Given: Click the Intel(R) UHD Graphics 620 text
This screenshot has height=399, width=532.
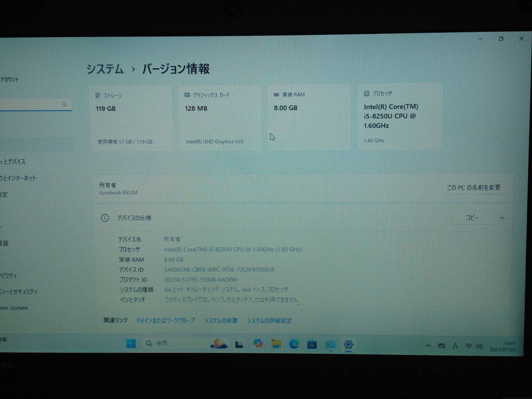Looking at the screenshot, I should (x=215, y=142).
